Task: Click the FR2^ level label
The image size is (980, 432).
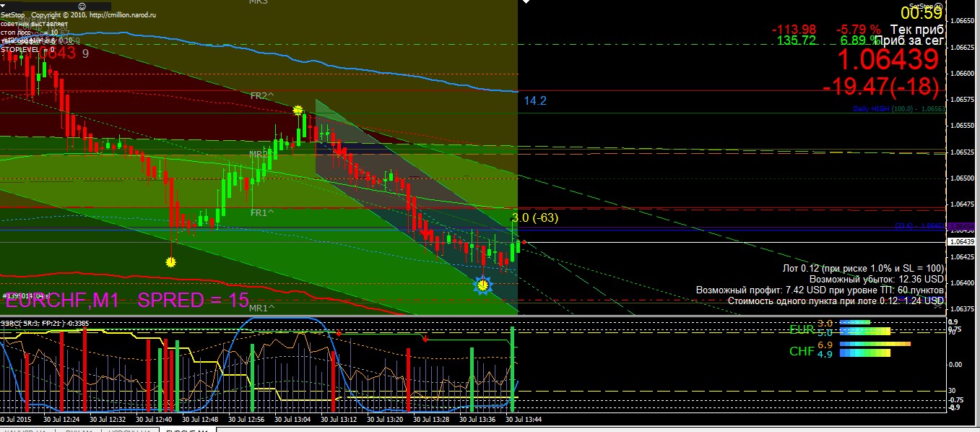Action: click(263, 95)
